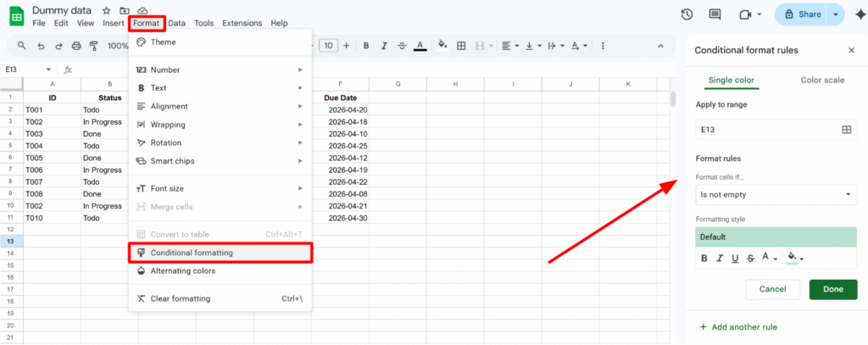The height and width of the screenshot is (345, 868).
Task: Expand the Share button dropdown arrow
Action: click(x=837, y=14)
